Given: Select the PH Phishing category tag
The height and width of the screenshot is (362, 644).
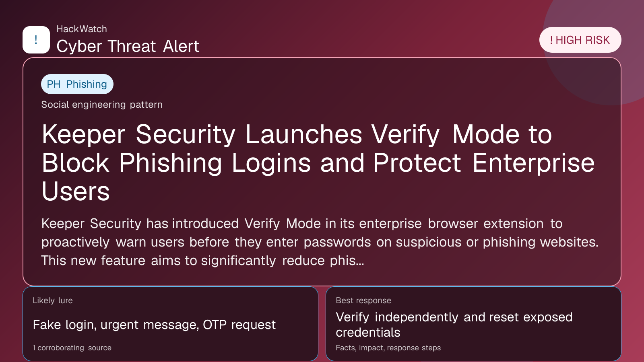Looking at the screenshot, I should pyautogui.click(x=77, y=84).
